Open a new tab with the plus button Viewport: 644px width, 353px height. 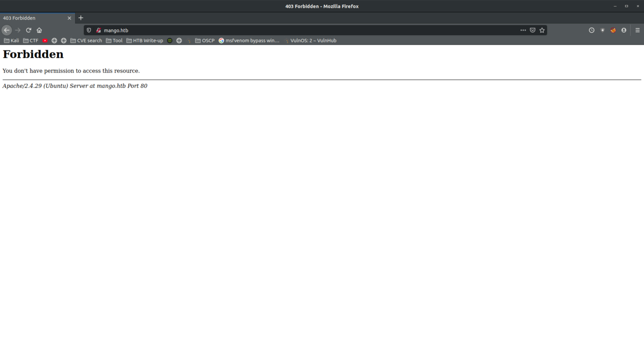click(80, 18)
